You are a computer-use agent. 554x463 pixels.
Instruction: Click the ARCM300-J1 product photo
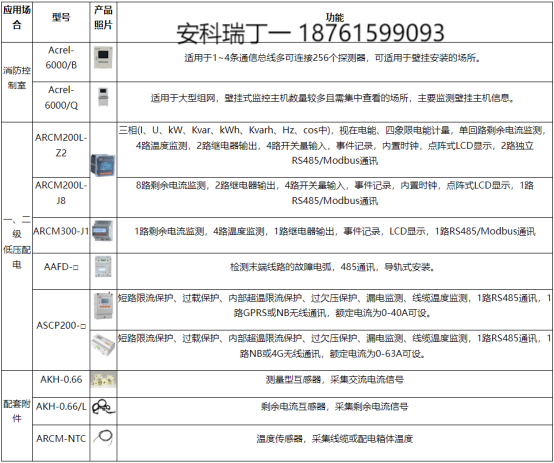[103, 231]
